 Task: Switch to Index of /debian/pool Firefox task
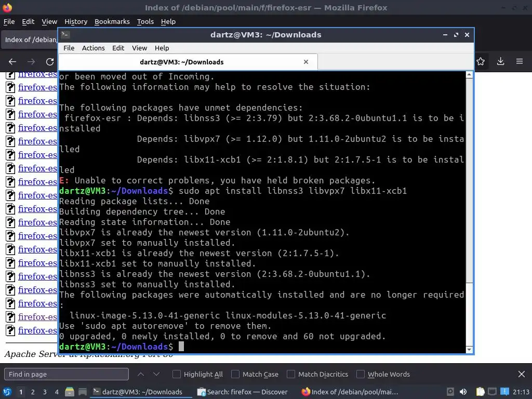point(350,392)
